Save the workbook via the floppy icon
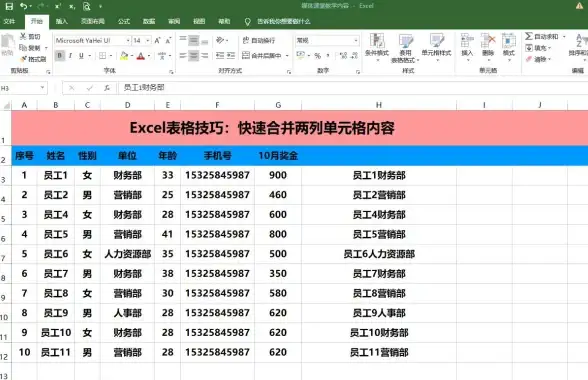588x380 pixels. coord(9,6)
